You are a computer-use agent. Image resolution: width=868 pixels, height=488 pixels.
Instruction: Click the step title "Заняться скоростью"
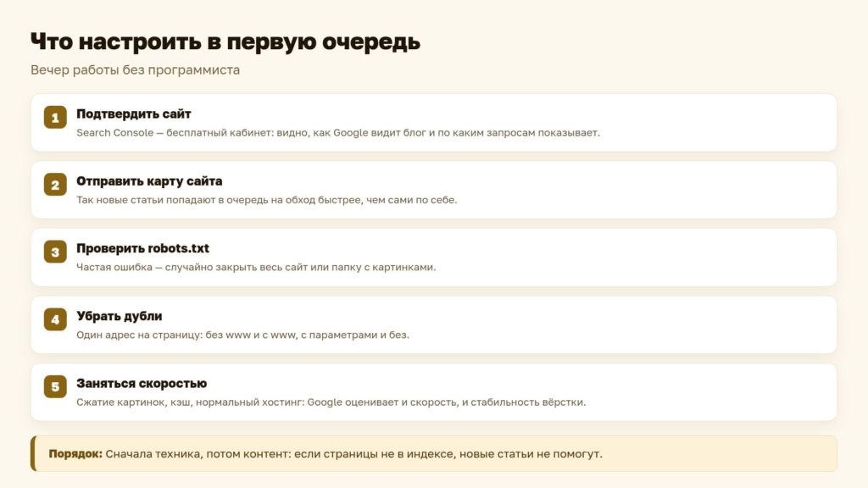(x=142, y=384)
